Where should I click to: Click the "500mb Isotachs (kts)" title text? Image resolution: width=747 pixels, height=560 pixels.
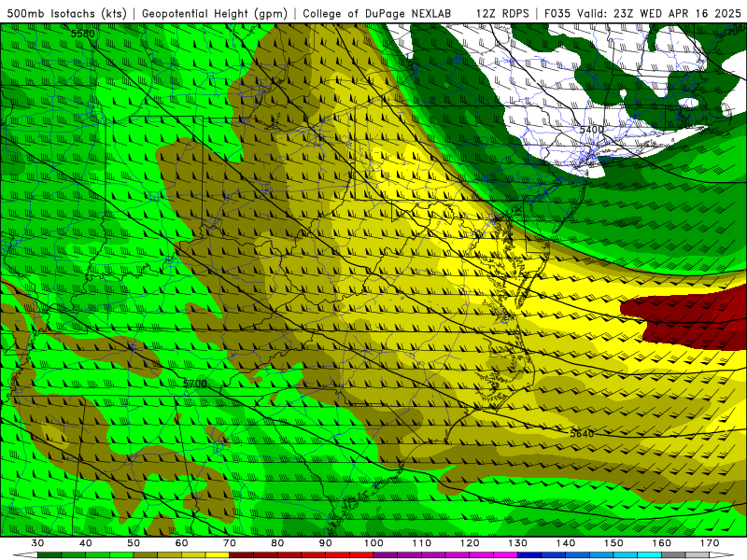click(x=66, y=14)
